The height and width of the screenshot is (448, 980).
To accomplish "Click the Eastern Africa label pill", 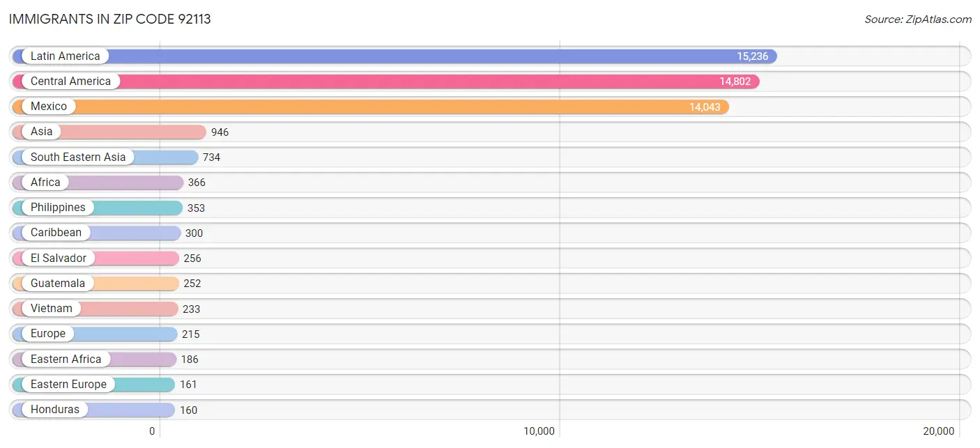I will coord(67,359).
